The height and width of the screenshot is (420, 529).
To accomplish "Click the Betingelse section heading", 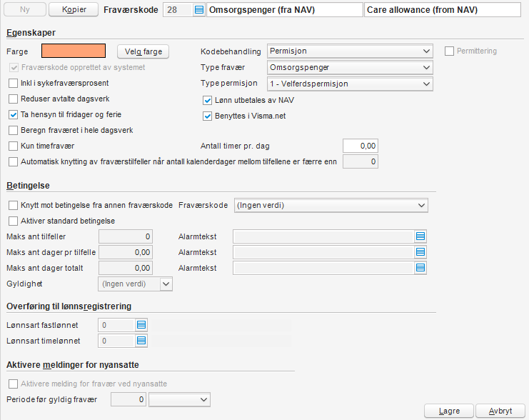I will (28, 186).
